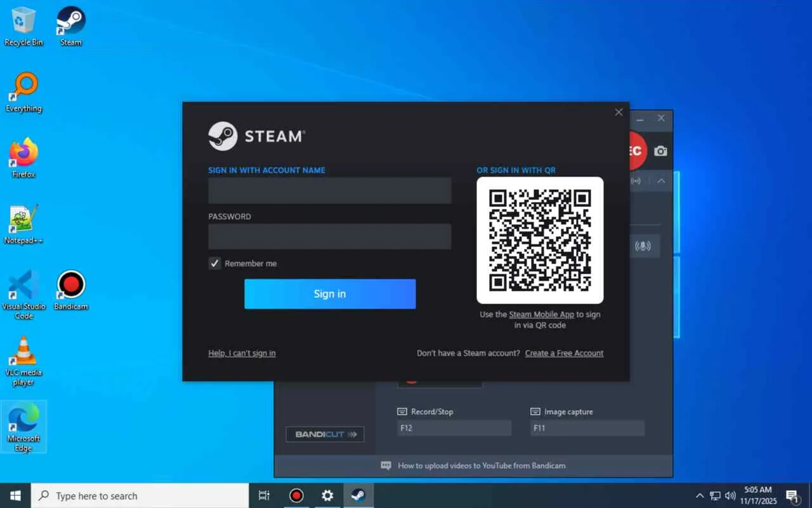Image resolution: width=812 pixels, height=508 pixels.
Task: Open the taskbar clock and date
Action: [x=758, y=496]
